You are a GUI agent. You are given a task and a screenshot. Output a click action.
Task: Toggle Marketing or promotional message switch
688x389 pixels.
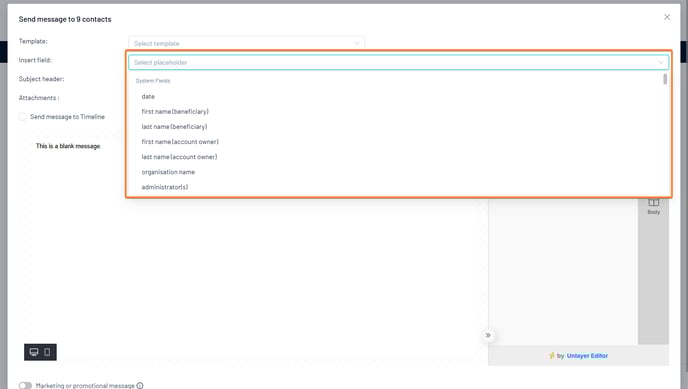[25, 385]
